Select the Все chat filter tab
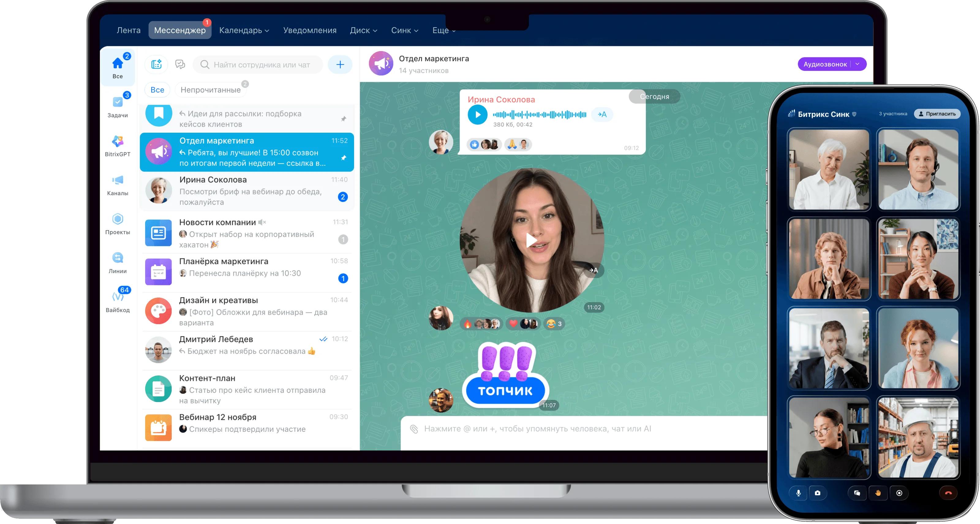This screenshot has width=980, height=524. 157,90
